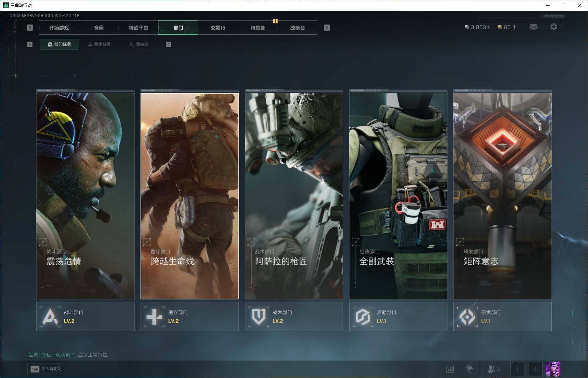Viewport: 588px width, 378px height.
Task: Click the 研发部门 diamond emblem icon
Action: 467,317
